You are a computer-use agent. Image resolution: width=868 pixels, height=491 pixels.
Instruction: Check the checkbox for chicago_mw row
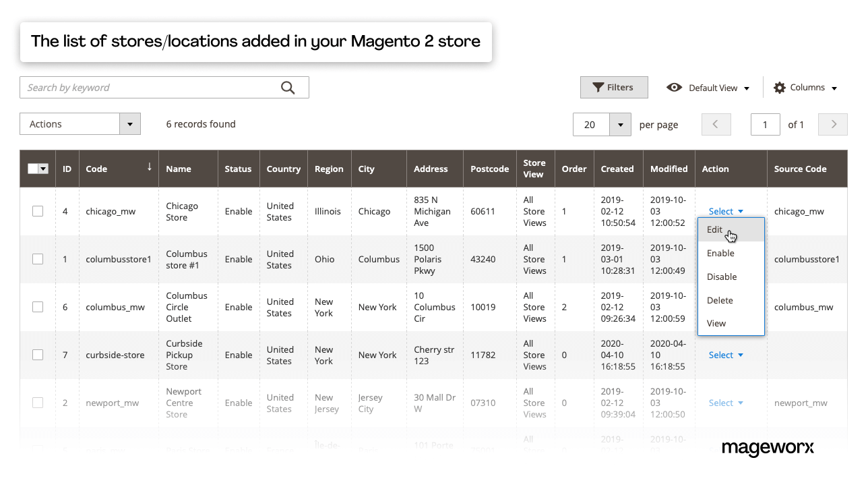click(x=38, y=211)
